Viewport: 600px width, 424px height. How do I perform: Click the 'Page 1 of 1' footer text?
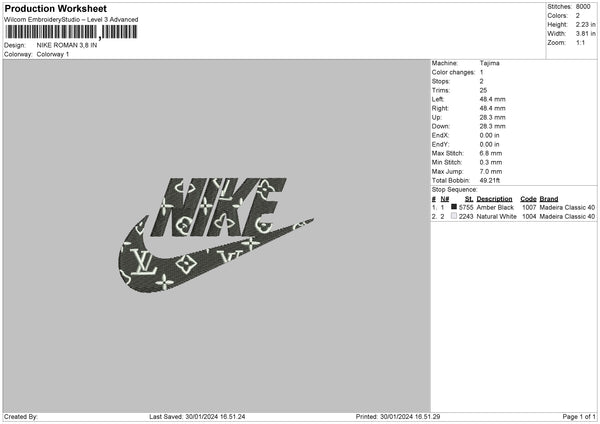579,416
